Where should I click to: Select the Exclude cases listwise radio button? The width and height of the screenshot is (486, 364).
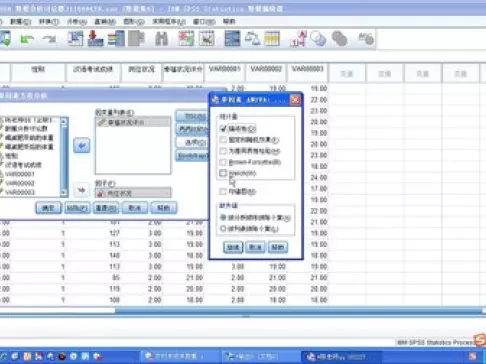click(x=223, y=229)
